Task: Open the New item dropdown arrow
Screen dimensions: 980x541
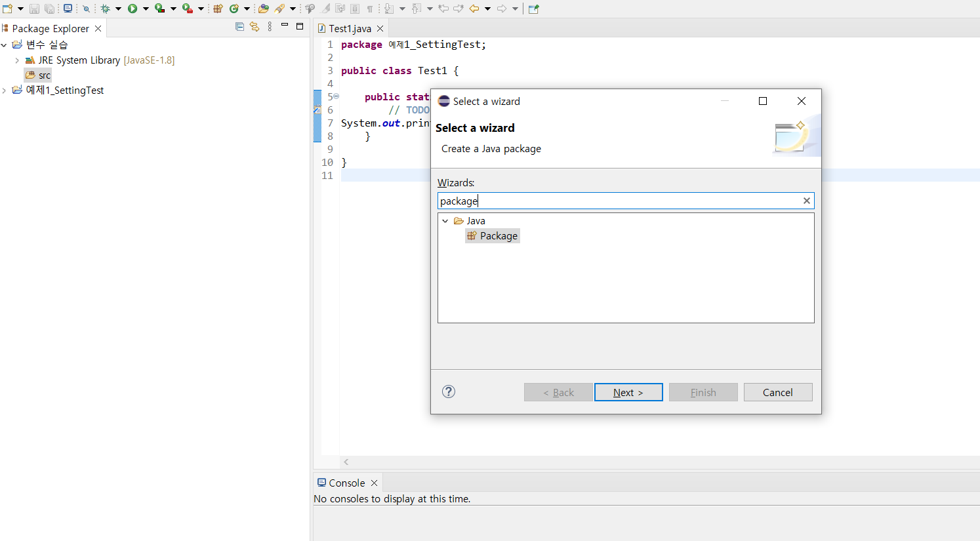Action: pos(21,9)
